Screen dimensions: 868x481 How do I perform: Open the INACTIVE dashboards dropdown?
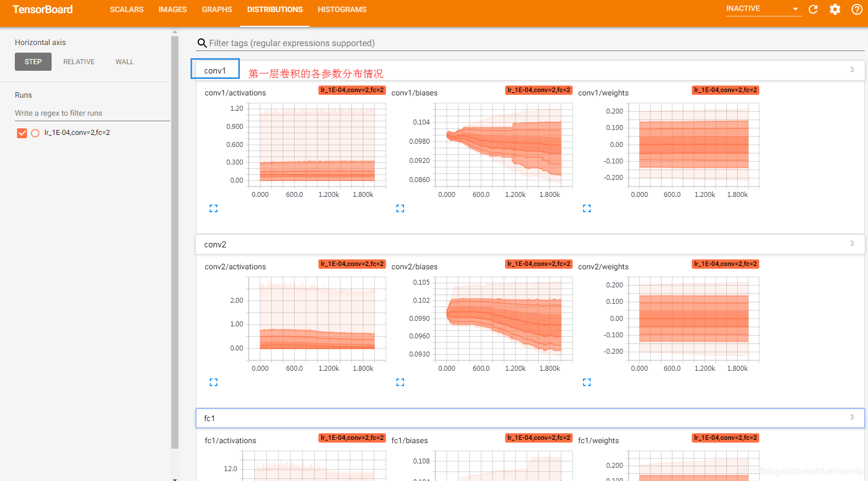click(763, 9)
